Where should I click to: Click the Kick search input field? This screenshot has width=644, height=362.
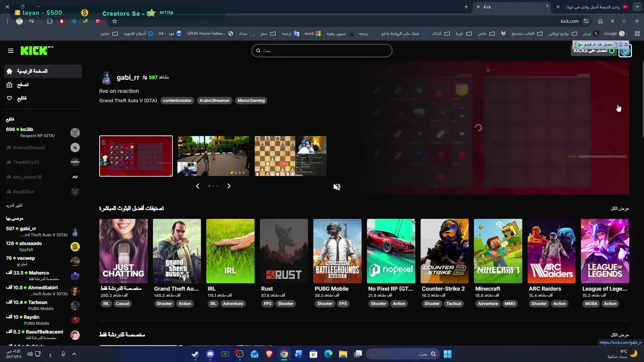click(321, 50)
